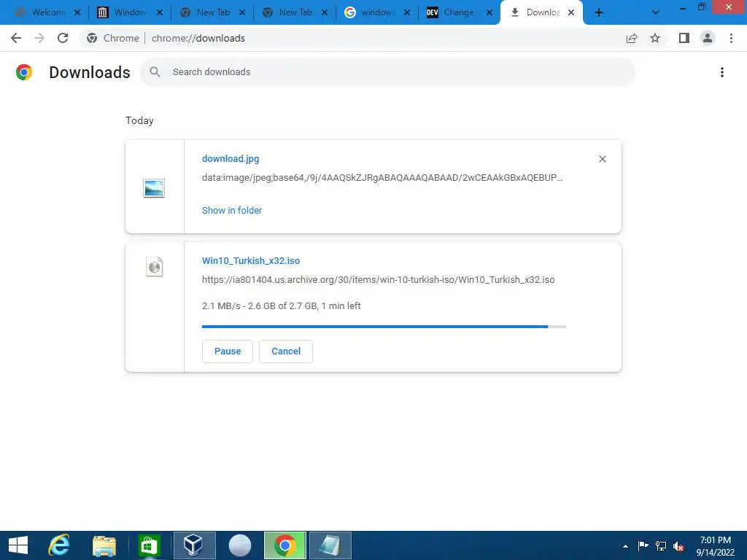This screenshot has width=747, height=560.
Task: Click the forward navigation arrow
Action: (x=39, y=38)
